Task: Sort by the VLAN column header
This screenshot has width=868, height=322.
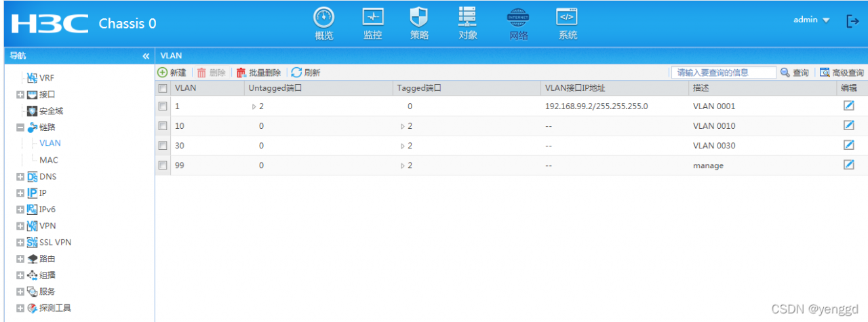Action: tap(207, 88)
